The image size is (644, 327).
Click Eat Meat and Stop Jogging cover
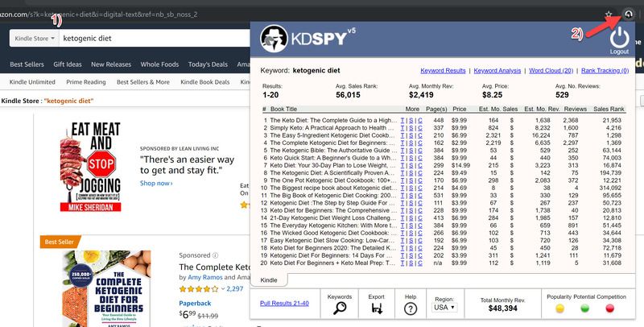click(x=91, y=167)
